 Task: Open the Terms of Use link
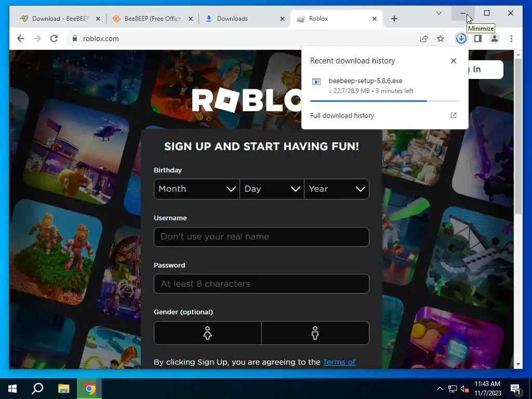[x=339, y=362]
